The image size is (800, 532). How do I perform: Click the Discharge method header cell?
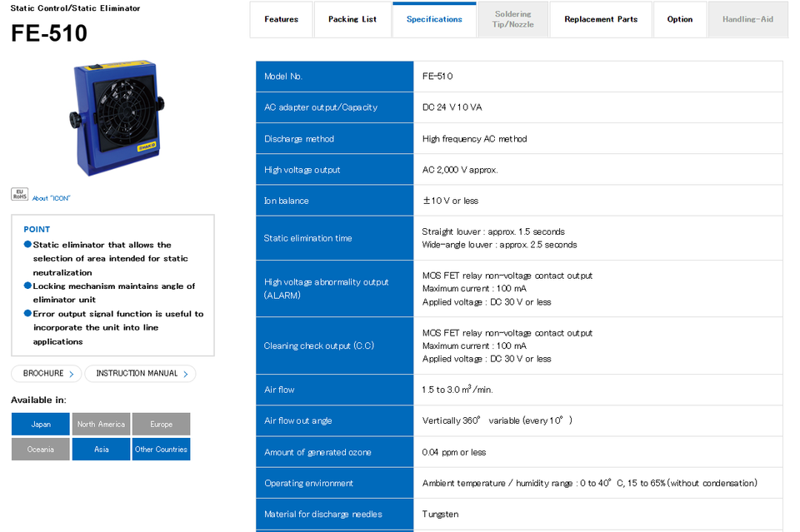[x=335, y=138]
